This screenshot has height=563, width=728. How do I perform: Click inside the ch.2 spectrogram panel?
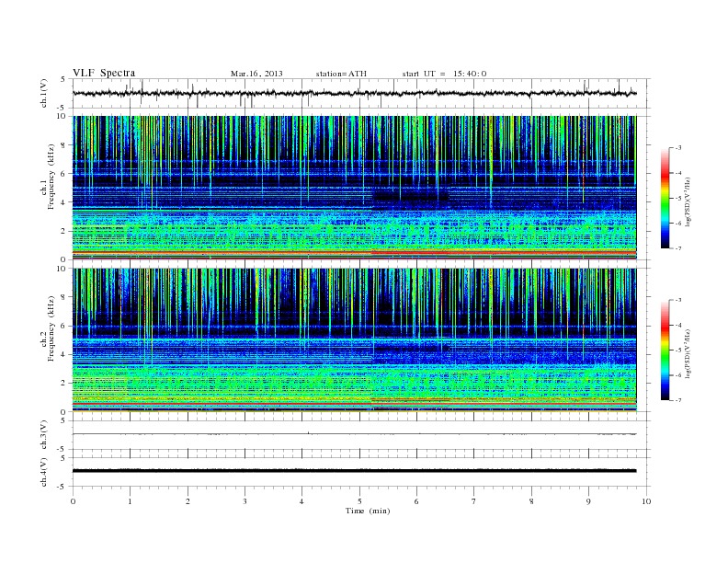[355, 340]
